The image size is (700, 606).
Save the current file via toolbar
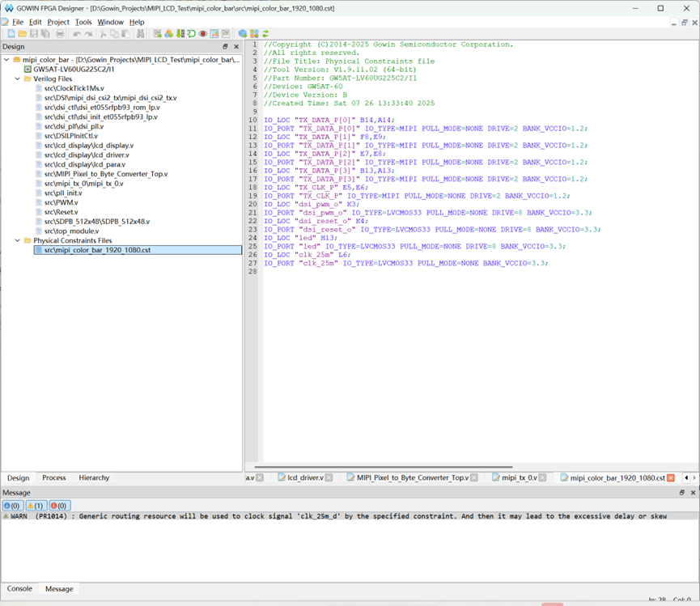coord(34,34)
